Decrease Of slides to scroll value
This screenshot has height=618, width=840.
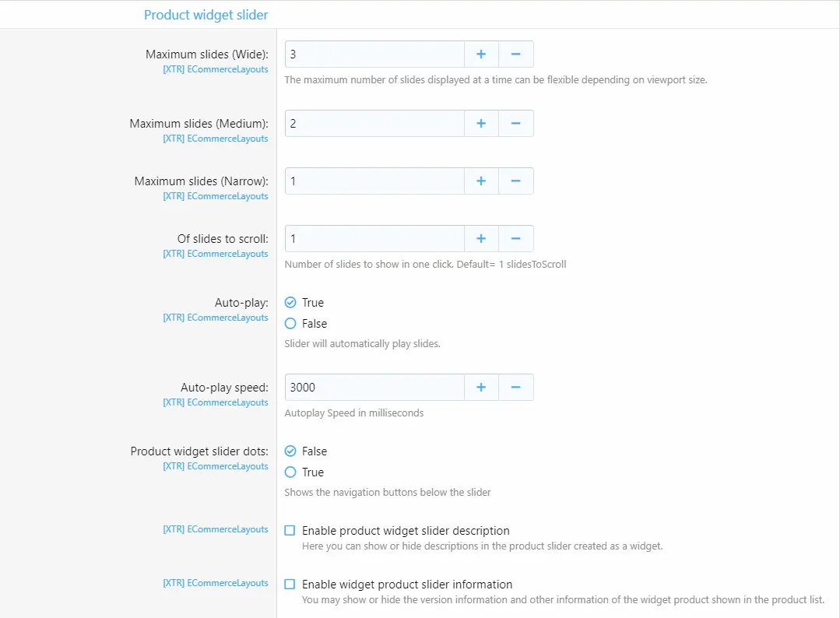(515, 239)
